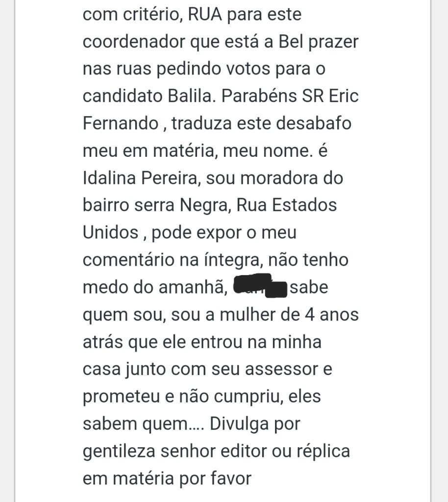
Task: Click the name "Fernando" at line start
Action: [x=121, y=123]
